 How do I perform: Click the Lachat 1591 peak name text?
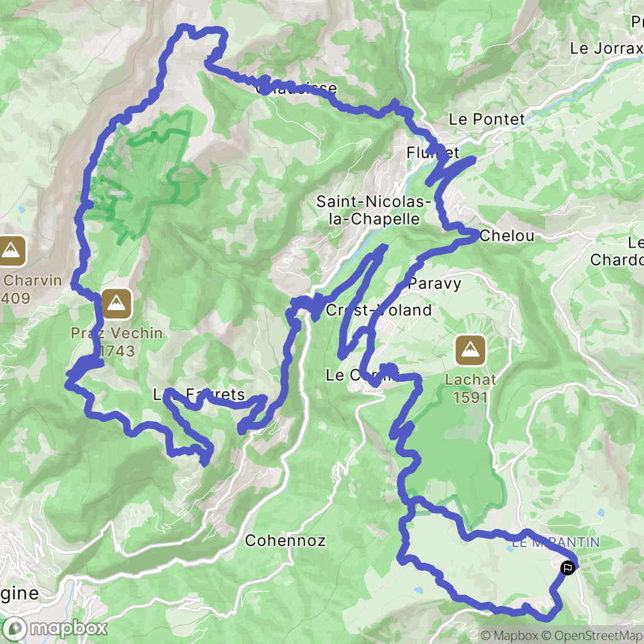(470, 389)
